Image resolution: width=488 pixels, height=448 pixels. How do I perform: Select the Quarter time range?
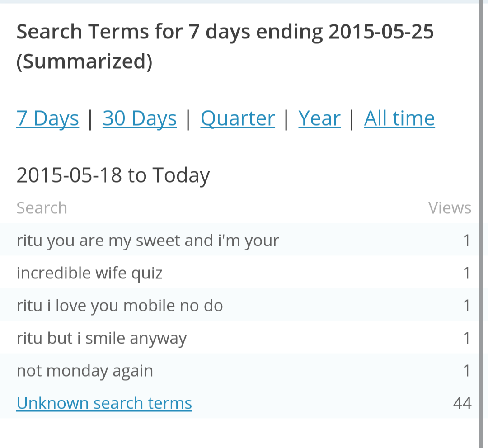point(238,118)
